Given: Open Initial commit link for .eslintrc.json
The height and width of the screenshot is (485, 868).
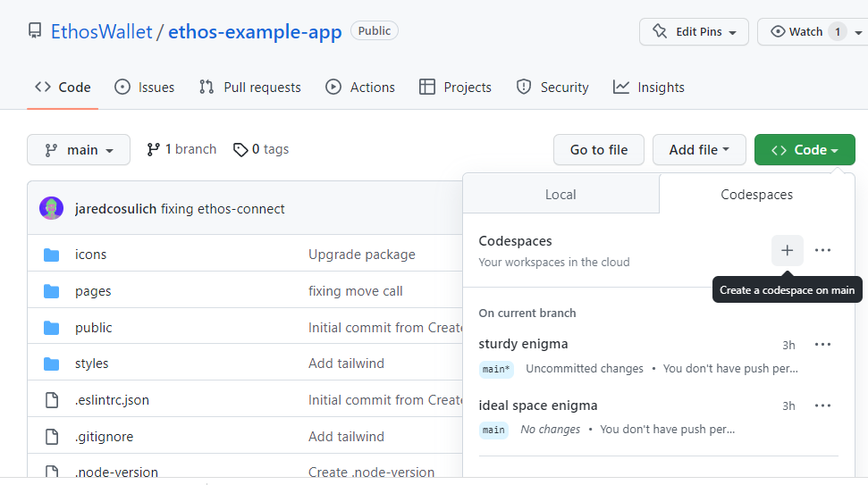Looking at the screenshot, I should 385,400.
